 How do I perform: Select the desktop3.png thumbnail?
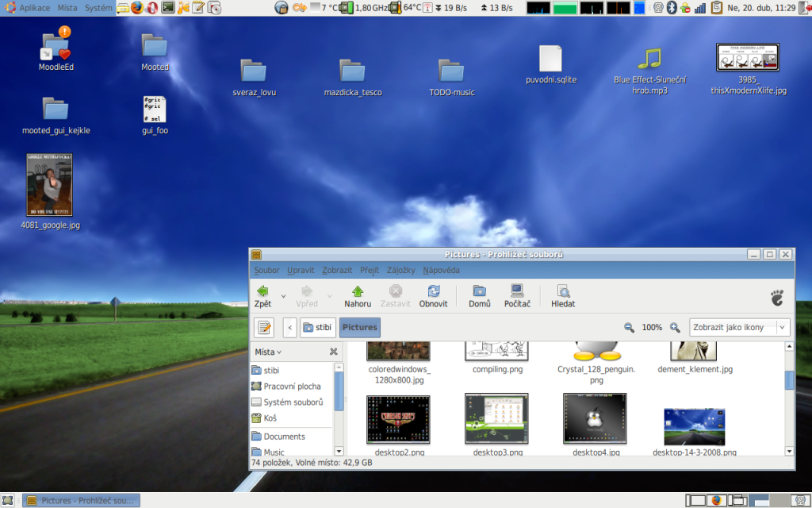(496, 418)
